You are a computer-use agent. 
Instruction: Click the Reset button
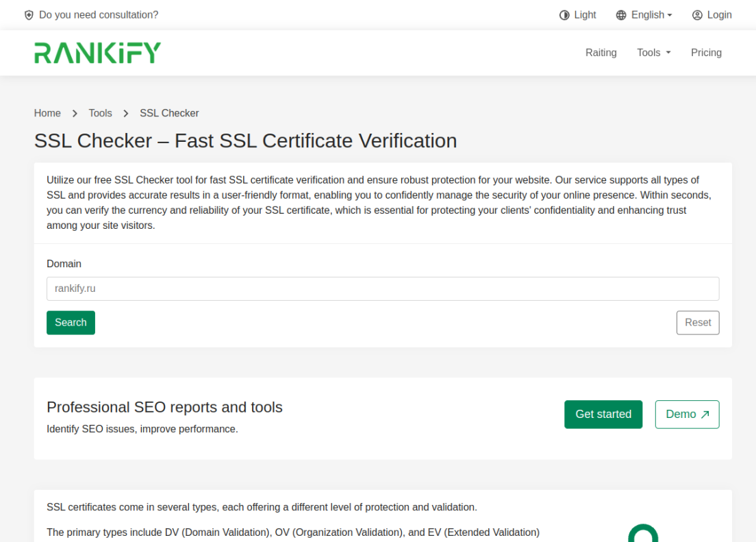(x=698, y=323)
